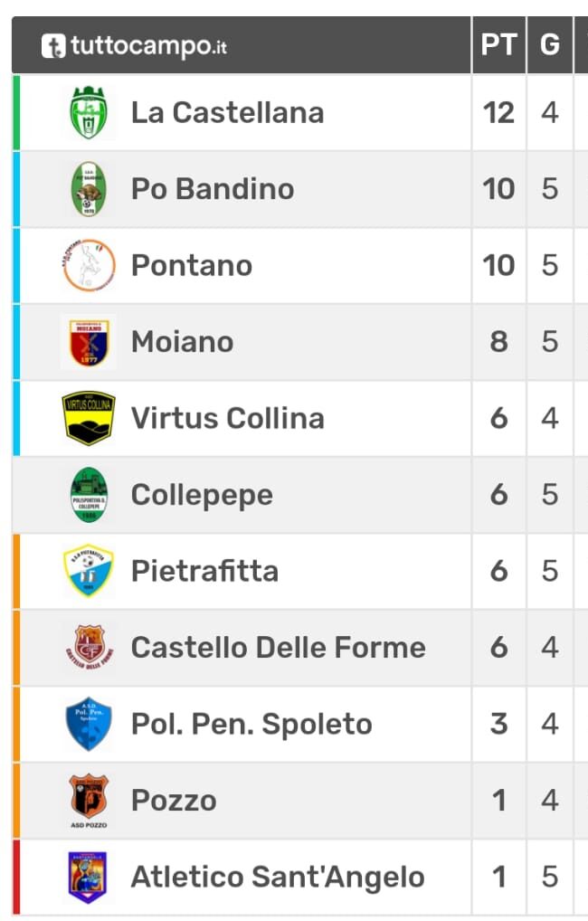
Task: Click the Virtus Collina team name
Action: [227, 418]
